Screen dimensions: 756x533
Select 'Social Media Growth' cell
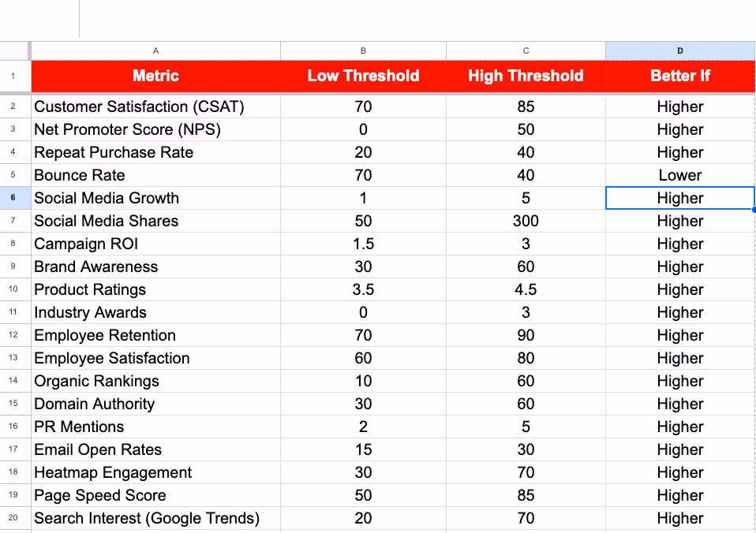coord(155,198)
